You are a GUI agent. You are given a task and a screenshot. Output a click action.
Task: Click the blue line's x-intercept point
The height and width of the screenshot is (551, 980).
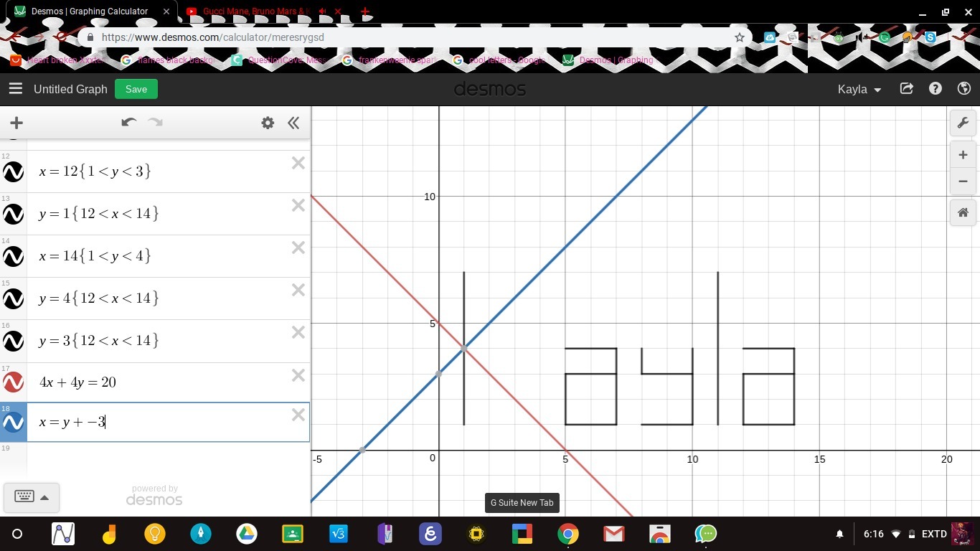click(362, 450)
